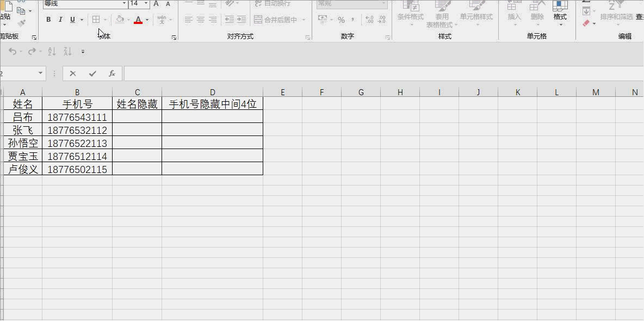Toggle bold formatting
This screenshot has height=321, width=644.
(x=48, y=20)
